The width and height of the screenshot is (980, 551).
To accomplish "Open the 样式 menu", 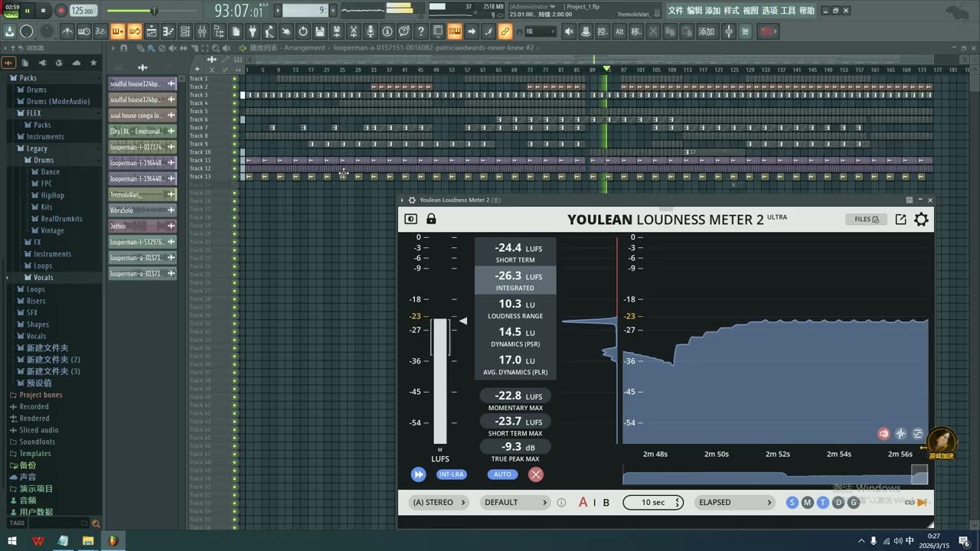I will (x=732, y=11).
